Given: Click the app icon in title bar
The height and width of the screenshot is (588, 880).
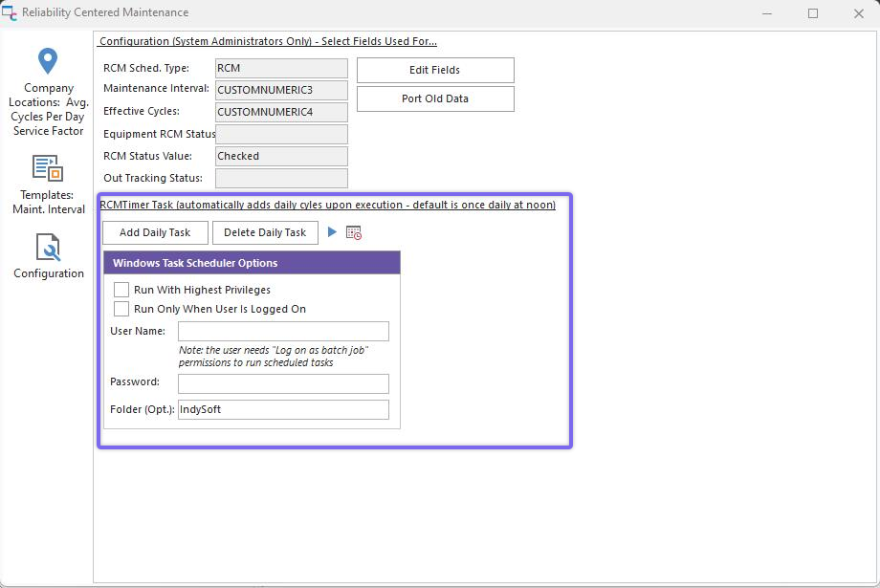Looking at the screenshot, I should 10,12.
